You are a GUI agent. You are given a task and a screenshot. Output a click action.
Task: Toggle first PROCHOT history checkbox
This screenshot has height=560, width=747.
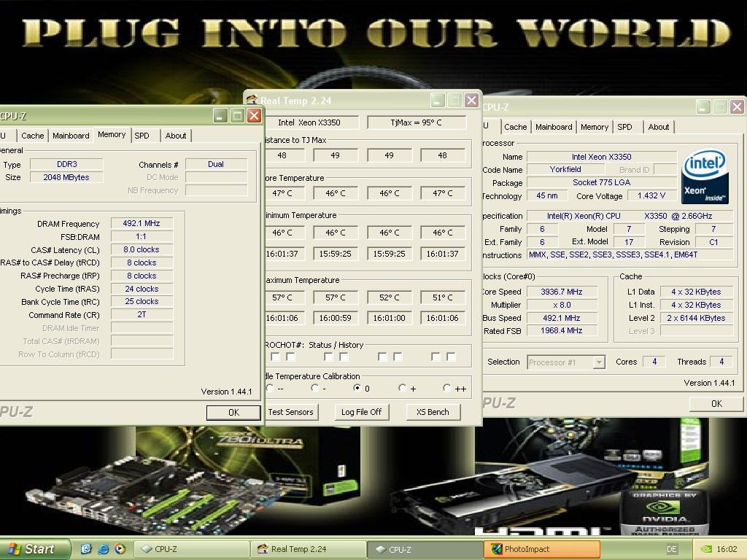290,357
